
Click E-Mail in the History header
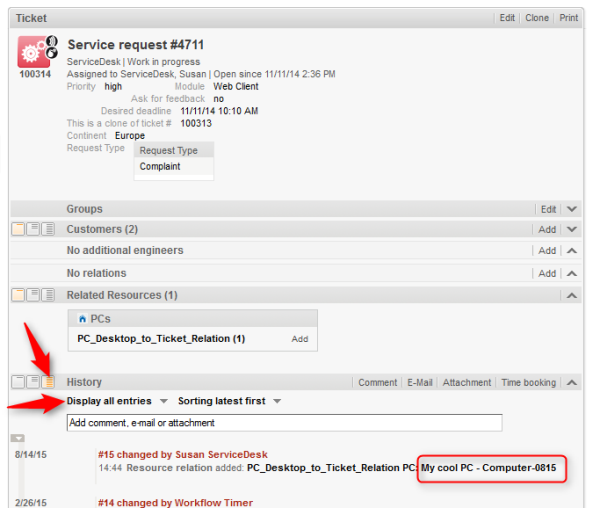click(420, 383)
